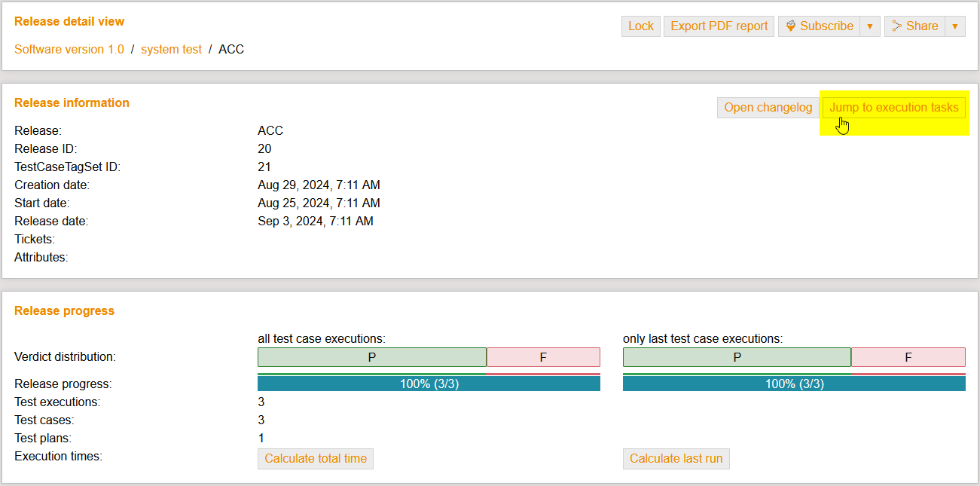
Task: Open the Software version 1.0 breadcrumb
Action: pyautogui.click(x=69, y=50)
